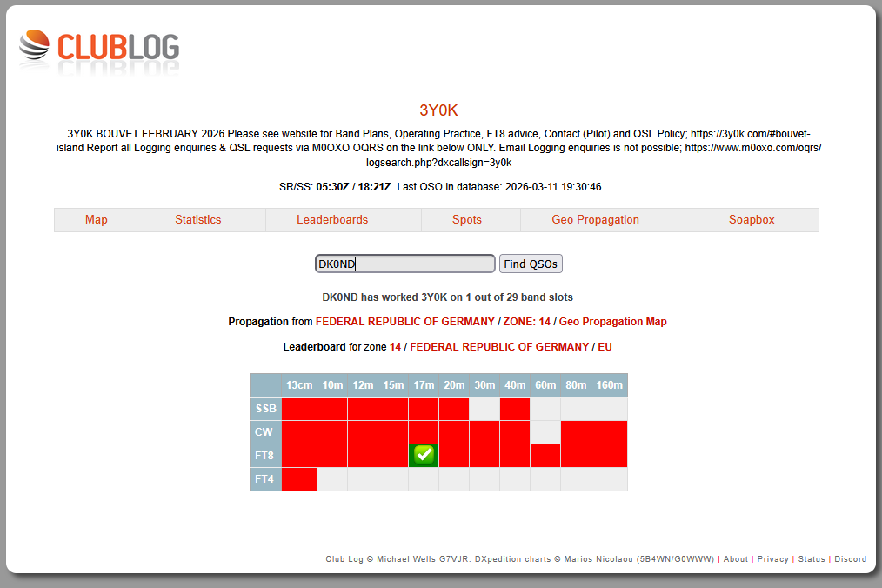Open the Statistics tab

pos(198,220)
